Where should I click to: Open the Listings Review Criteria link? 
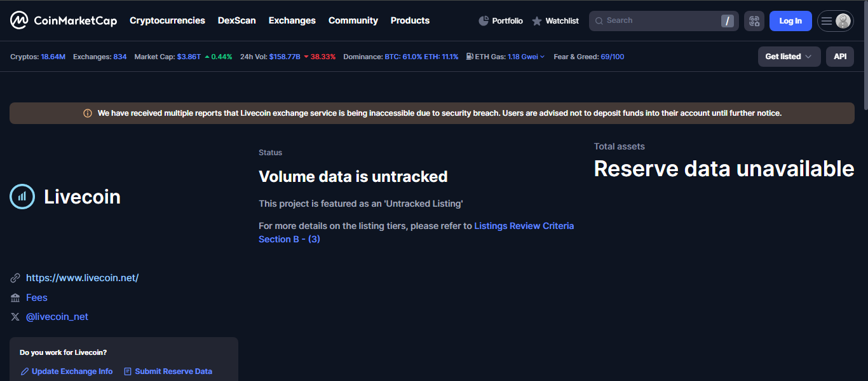pyautogui.click(x=524, y=225)
